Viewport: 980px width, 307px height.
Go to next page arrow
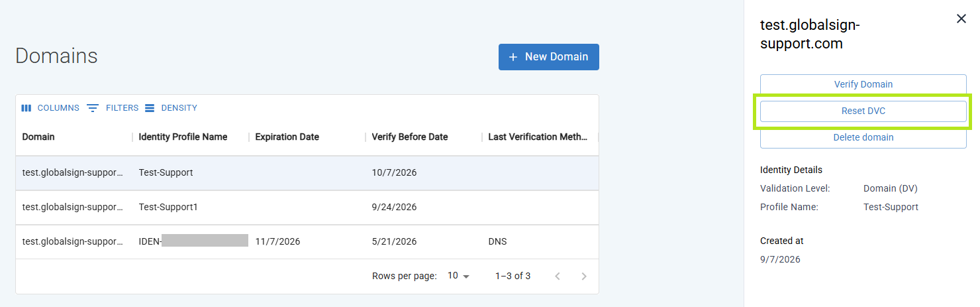[584, 276]
